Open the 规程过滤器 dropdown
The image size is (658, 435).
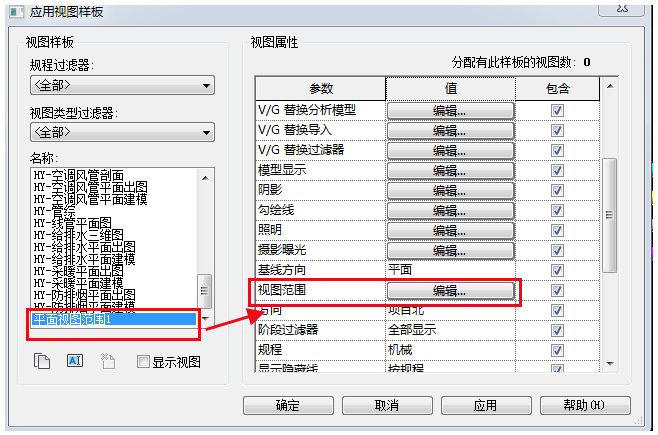(x=123, y=86)
